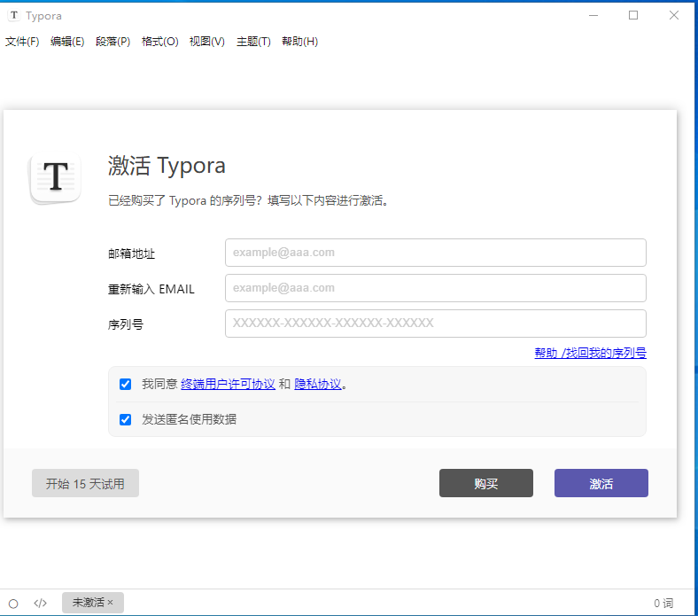The height and width of the screenshot is (616, 698).
Task: Dismiss the 未激活 status badge
Action: pos(111,602)
